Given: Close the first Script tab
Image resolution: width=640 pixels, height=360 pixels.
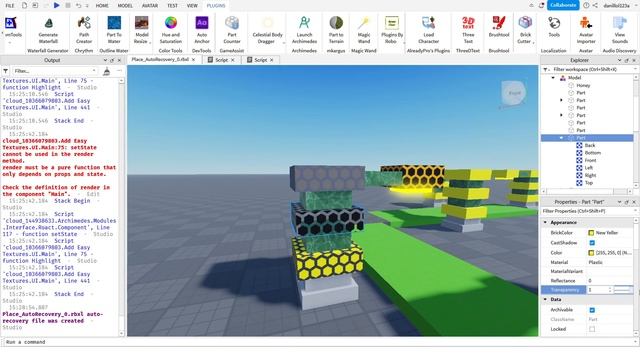Looking at the screenshot, I should tap(233, 60).
